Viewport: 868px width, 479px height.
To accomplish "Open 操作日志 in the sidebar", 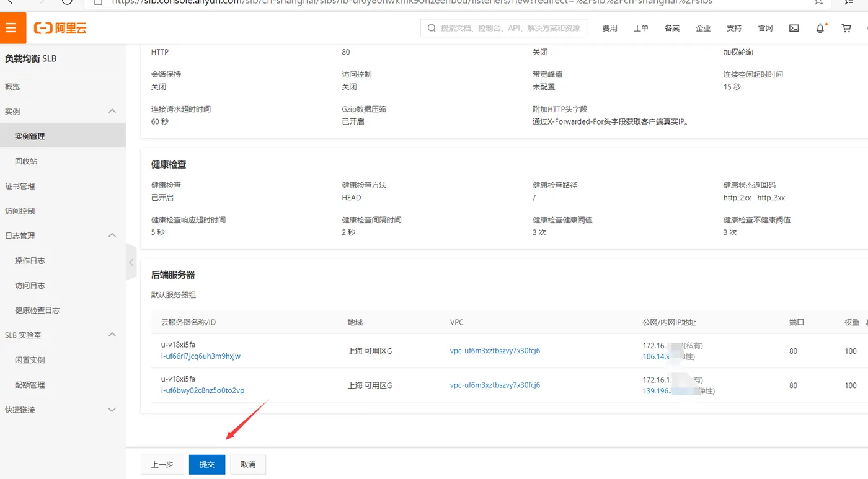I will (30, 260).
